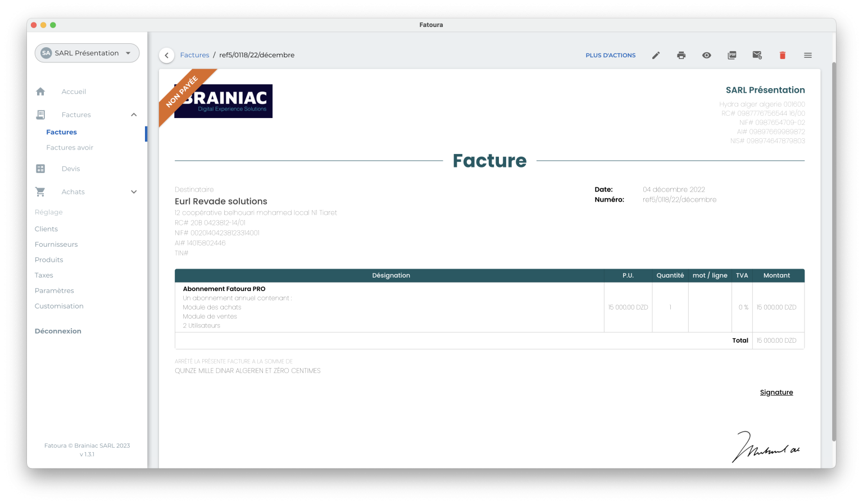Click the Factures breadcrumb link

[x=194, y=55]
